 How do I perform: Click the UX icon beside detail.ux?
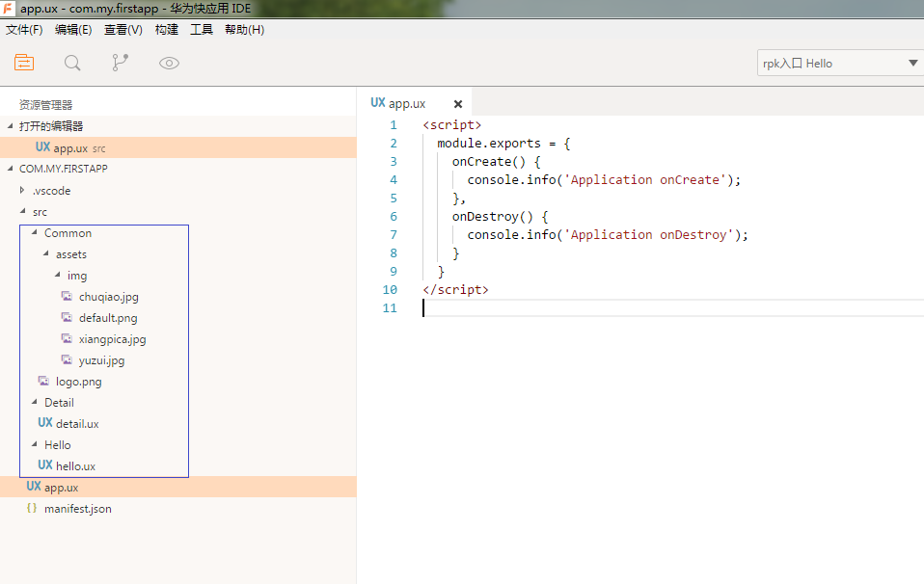point(45,423)
